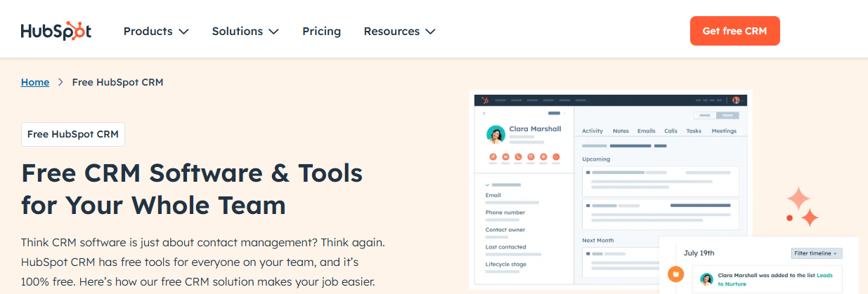The image size is (868, 294).
Task: Click the July 19th date in timeline card
Action: coord(699,253)
